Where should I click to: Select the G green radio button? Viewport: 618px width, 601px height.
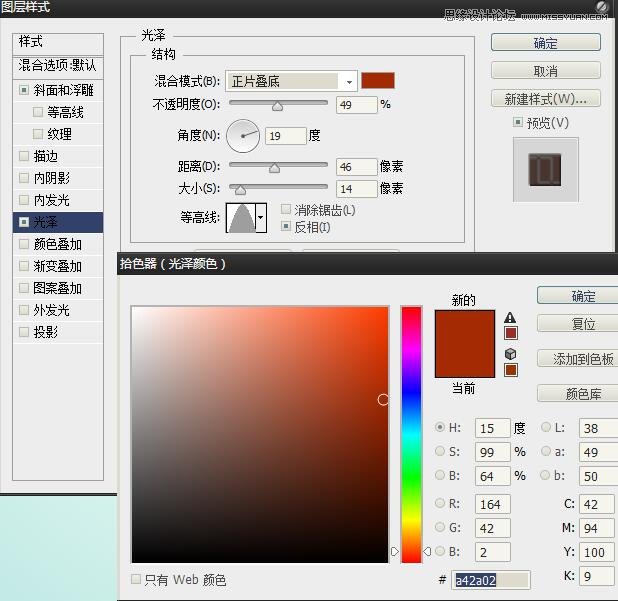(440, 527)
